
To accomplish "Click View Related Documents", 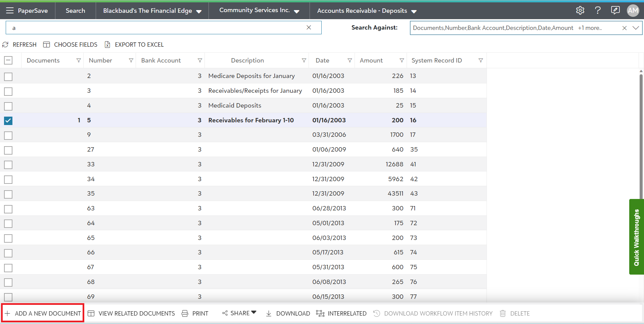I will coord(131,313).
